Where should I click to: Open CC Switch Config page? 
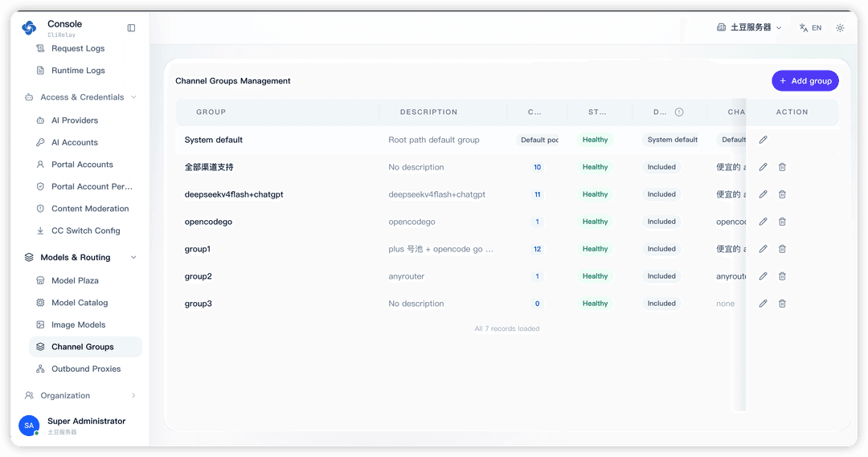coord(85,231)
